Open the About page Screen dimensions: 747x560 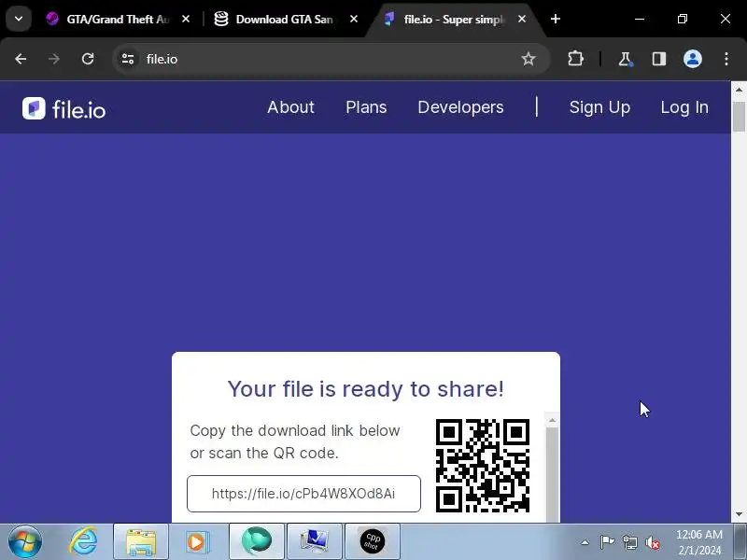[x=290, y=107]
